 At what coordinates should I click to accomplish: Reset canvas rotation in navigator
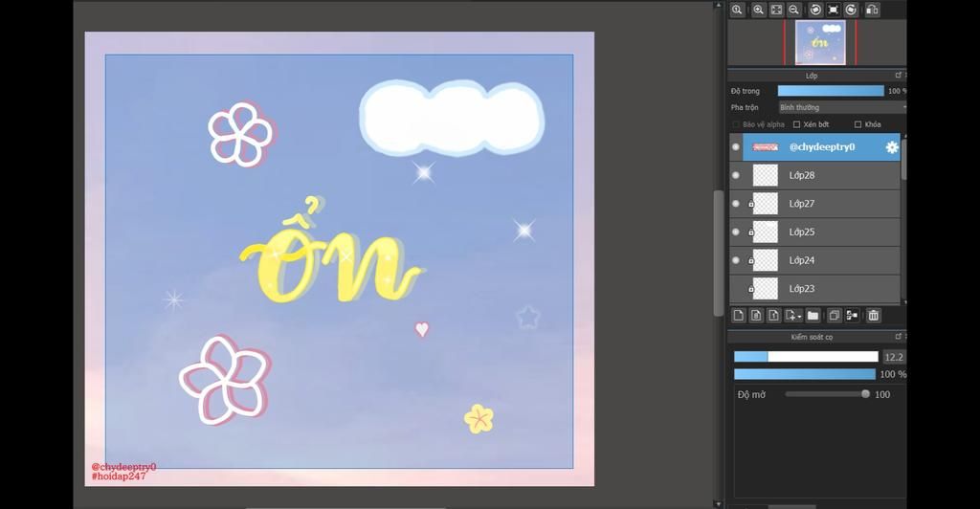coord(834,10)
